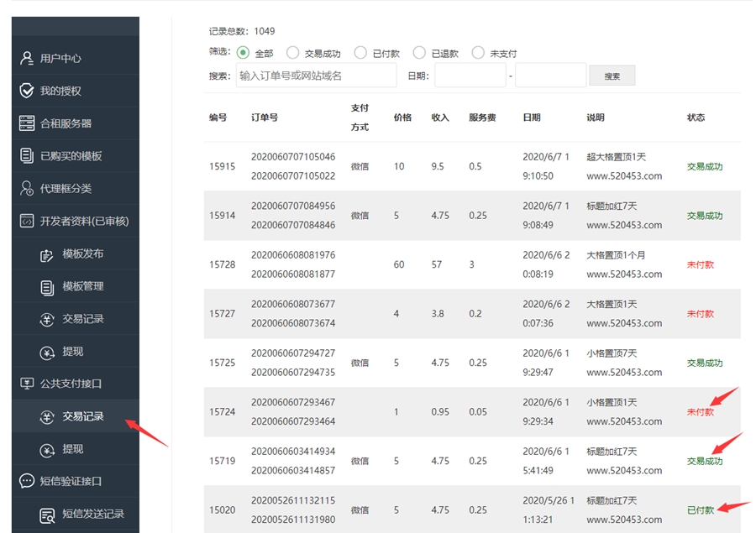The image size is (756, 533).
Task: Click the end date input field
Action: pyautogui.click(x=550, y=76)
